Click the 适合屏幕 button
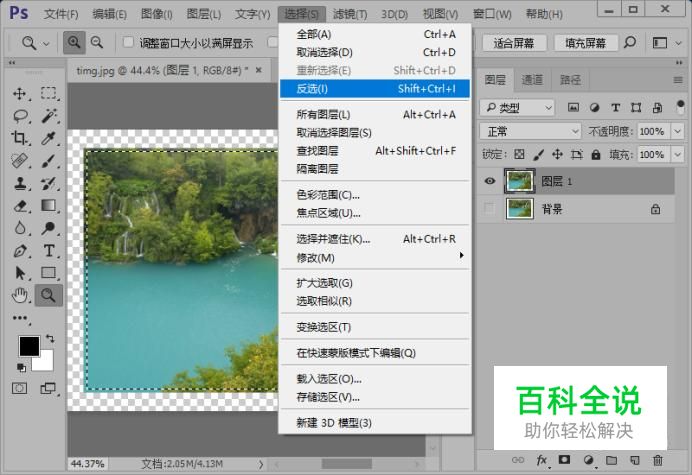Viewport: 692px width, 475px height. tap(514, 43)
